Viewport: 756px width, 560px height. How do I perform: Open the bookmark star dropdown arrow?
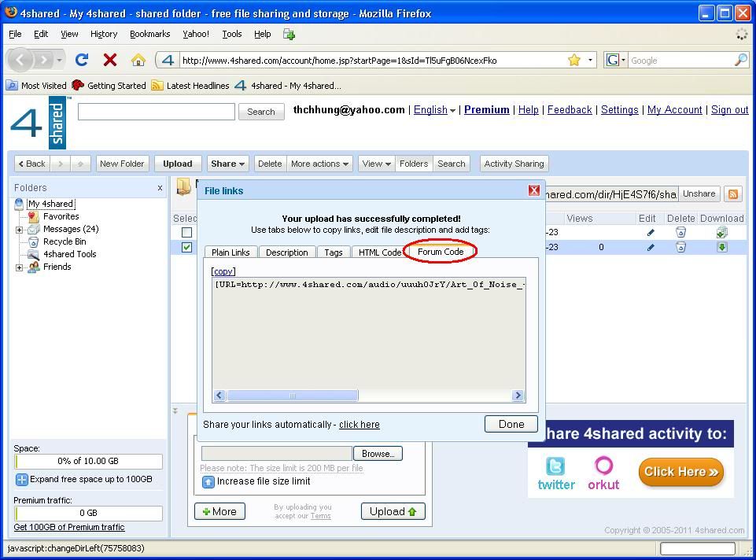click(x=590, y=61)
